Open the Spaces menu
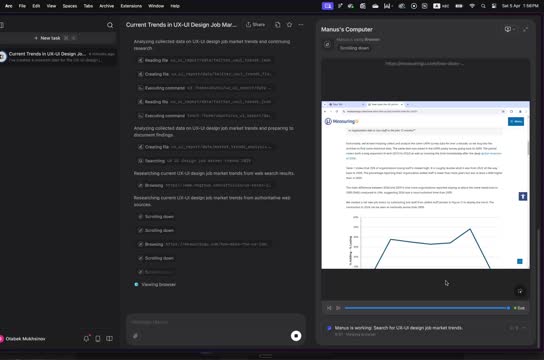The height and width of the screenshot is (360, 544). point(70,6)
